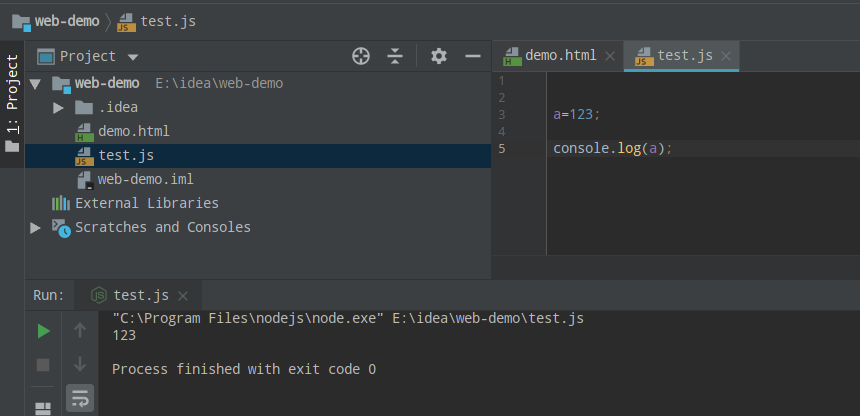860x416 pixels.
Task: Click line number 3 in gutter
Action: (502, 115)
